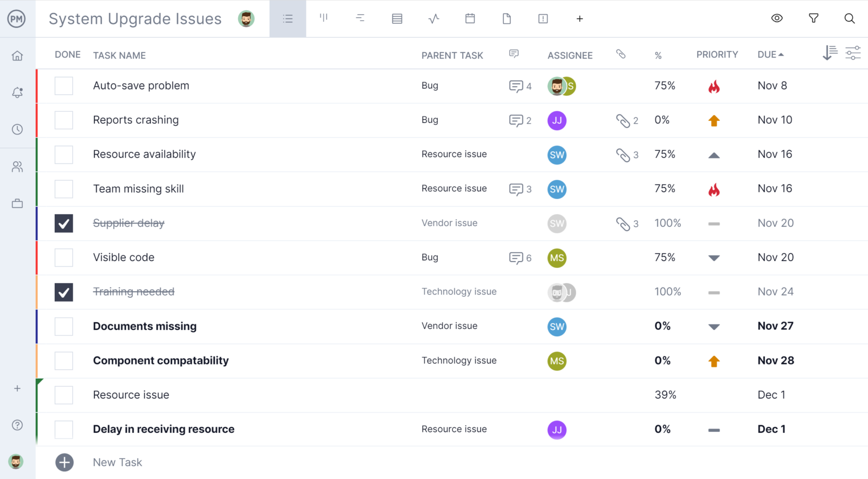Screen dimensions: 868x479
Task: Uncheck the Training needed checkbox
Action: click(64, 292)
